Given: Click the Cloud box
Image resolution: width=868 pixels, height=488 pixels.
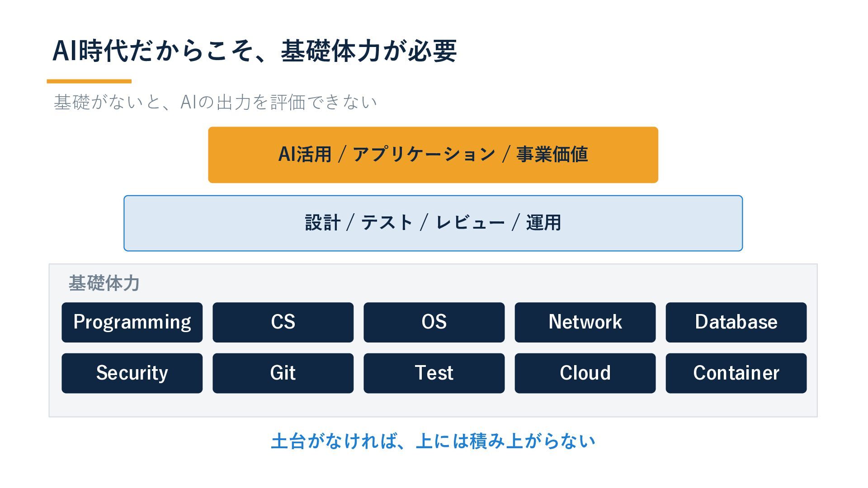Looking at the screenshot, I should point(585,373).
